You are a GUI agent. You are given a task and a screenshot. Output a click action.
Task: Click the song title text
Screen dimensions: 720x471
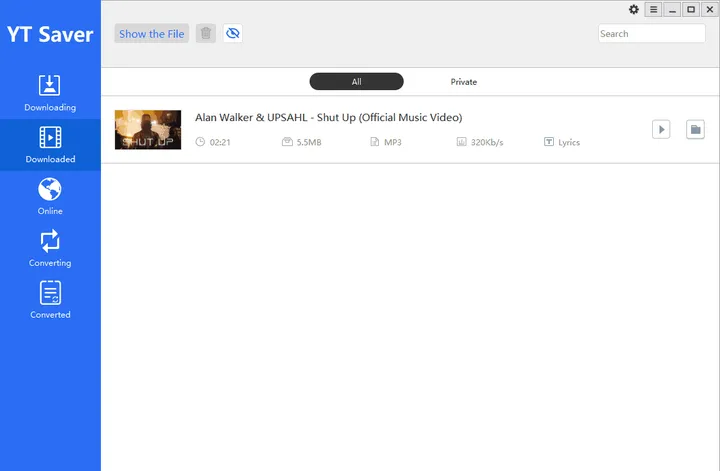(328, 117)
